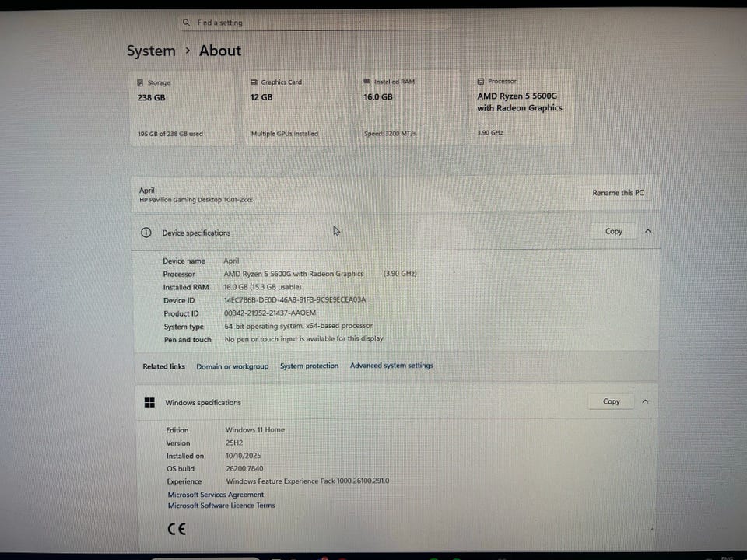Copy the device specifications
This screenshot has width=747, height=560.
[x=614, y=232]
